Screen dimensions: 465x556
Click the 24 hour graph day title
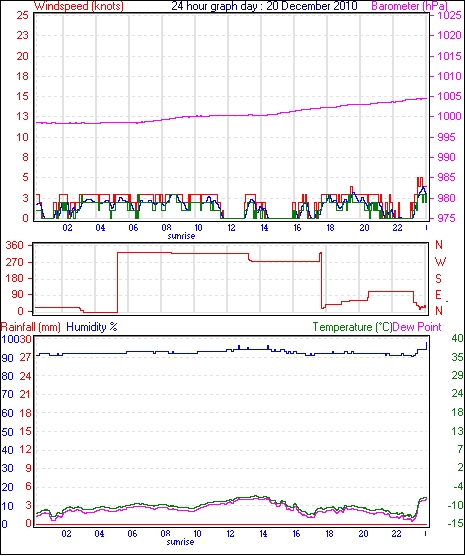(x=264, y=6)
